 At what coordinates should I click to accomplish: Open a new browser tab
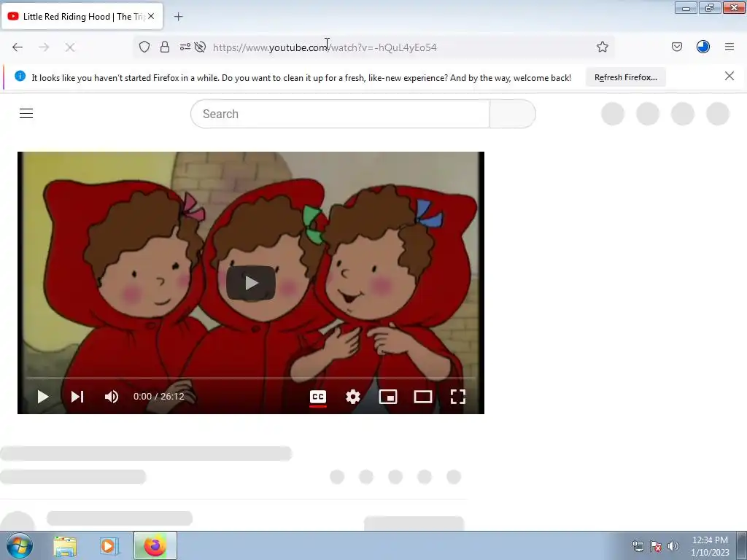click(178, 17)
